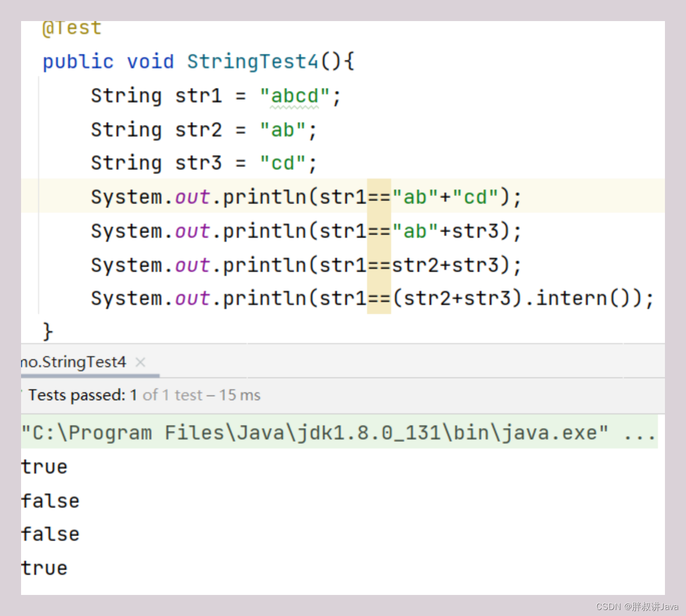Click the 'void' keyword in method signature
Image resolution: width=686 pixels, height=616 pixels.
pyautogui.click(x=150, y=62)
